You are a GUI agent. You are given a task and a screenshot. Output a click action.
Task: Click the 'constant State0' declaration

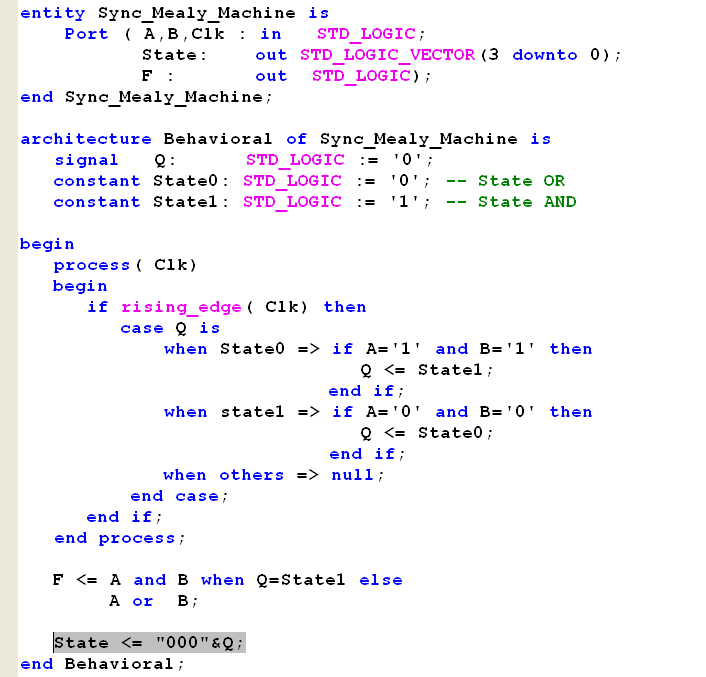click(241, 181)
